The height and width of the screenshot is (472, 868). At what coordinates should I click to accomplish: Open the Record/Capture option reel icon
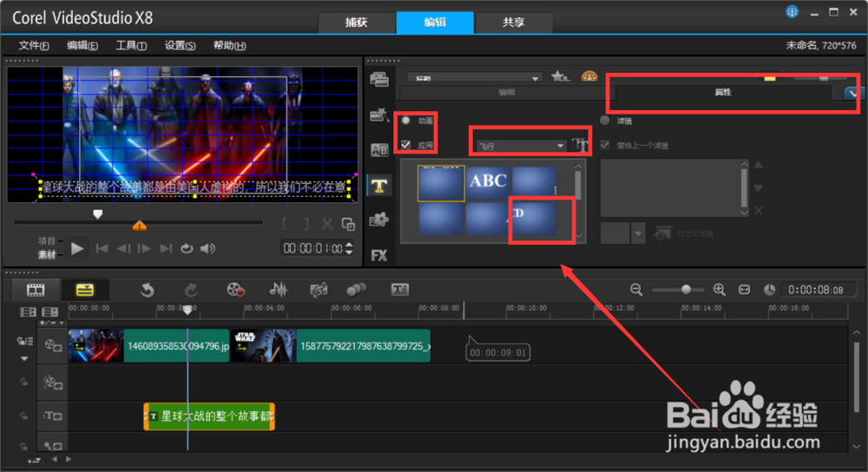click(x=236, y=290)
